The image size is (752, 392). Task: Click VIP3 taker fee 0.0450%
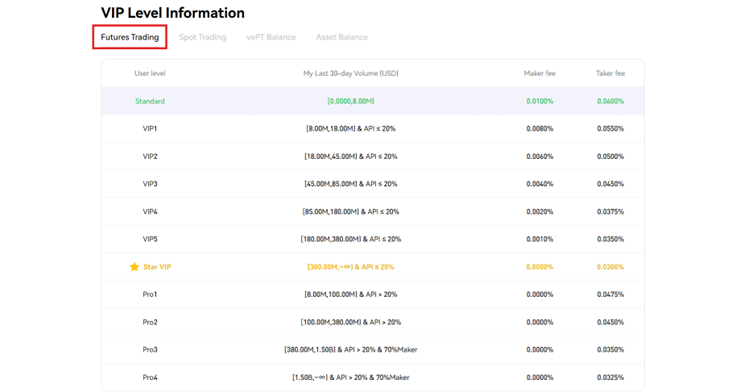[x=611, y=184]
